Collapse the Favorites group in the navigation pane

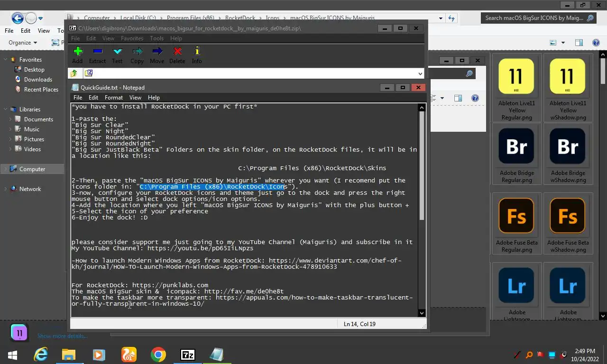click(x=5, y=59)
